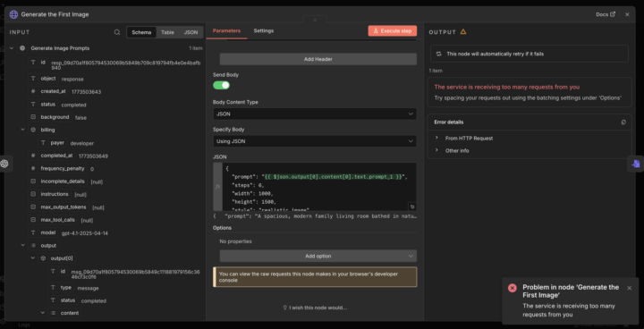The width and height of the screenshot is (644, 329).
Task: Select the 'model' field pill
Action: click(x=44, y=232)
